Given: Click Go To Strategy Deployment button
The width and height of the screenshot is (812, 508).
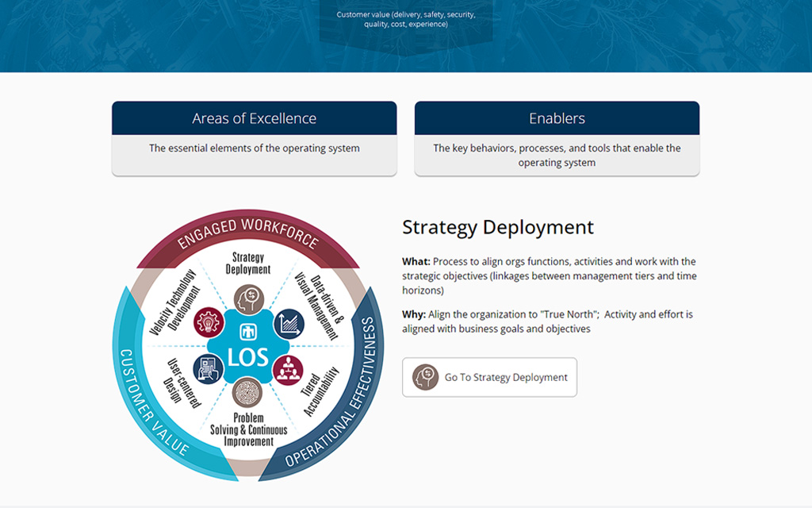Looking at the screenshot, I should pos(489,377).
